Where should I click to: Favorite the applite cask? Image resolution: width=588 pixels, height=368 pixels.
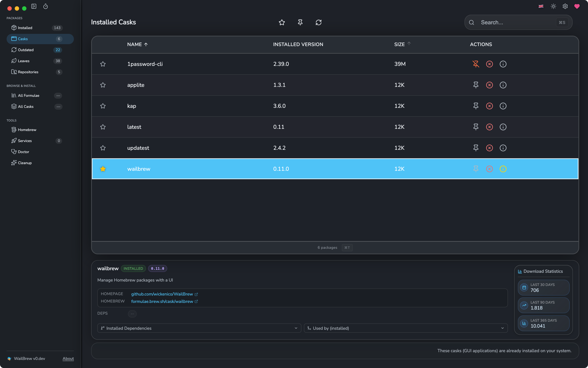pos(103,85)
